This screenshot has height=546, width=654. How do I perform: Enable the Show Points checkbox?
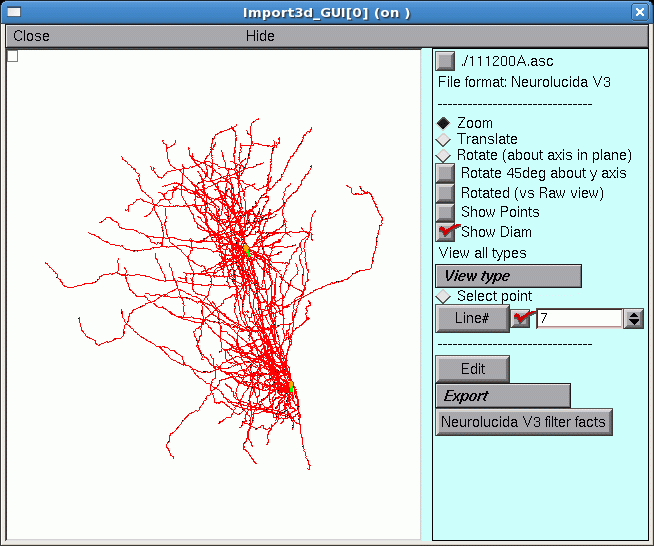(x=446, y=212)
